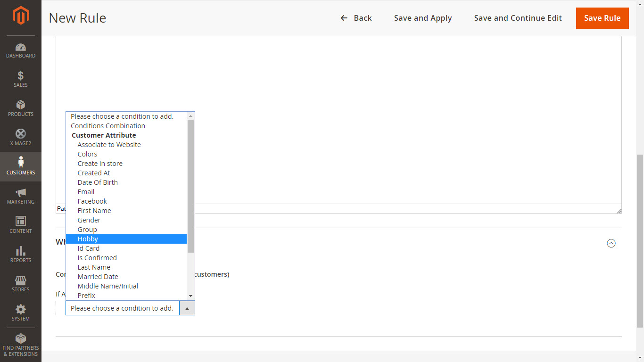Viewport: 644px width, 362px height.
Task: Select First Name option
Action: click(126, 211)
